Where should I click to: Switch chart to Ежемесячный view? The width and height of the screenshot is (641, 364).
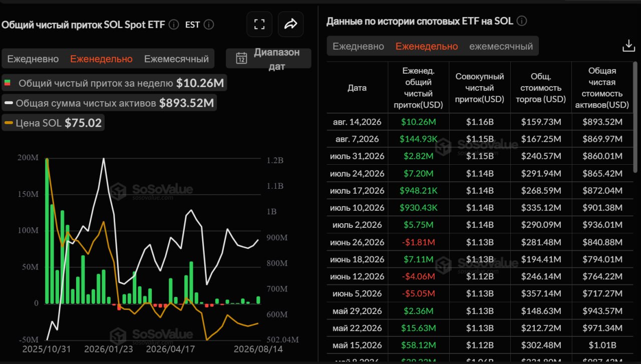[176, 59]
